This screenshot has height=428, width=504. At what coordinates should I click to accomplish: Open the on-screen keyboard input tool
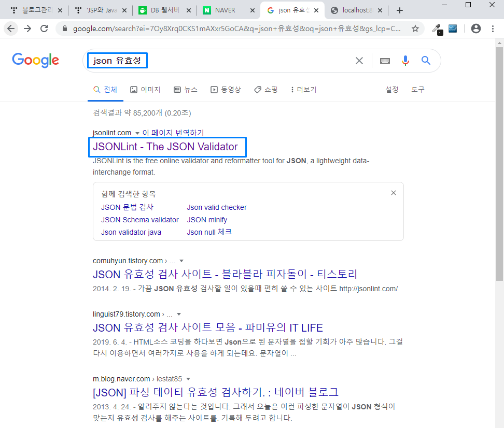coord(385,61)
